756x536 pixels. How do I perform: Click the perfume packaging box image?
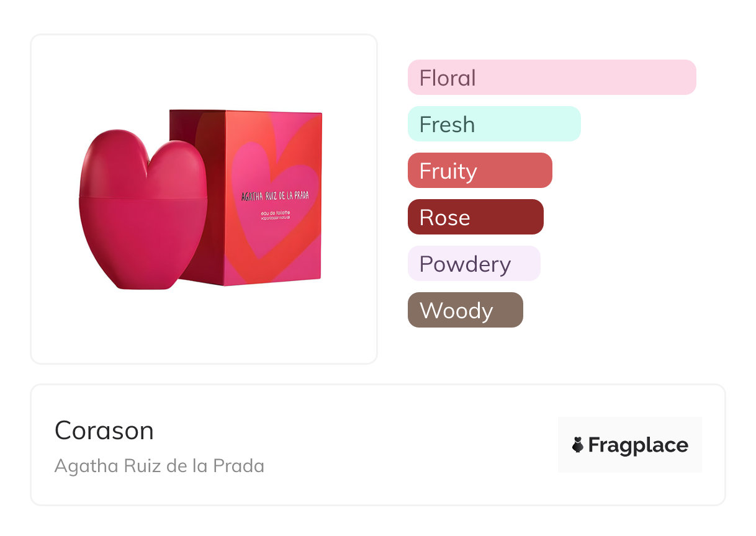tap(246, 199)
